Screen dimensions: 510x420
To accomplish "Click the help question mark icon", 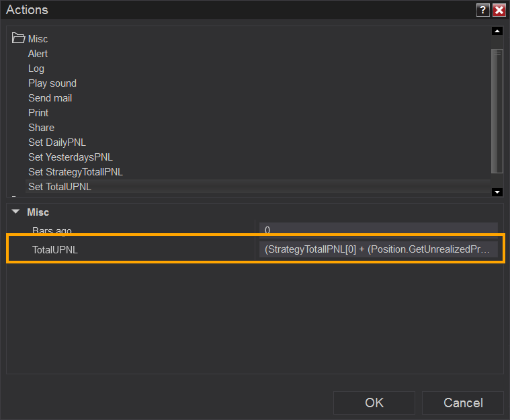I will tap(482, 10).
